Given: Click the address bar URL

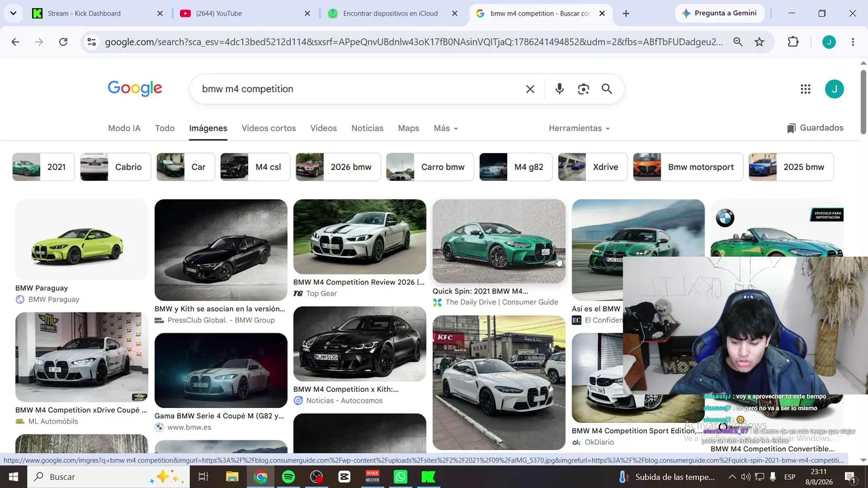Looking at the screenshot, I should pos(414,42).
